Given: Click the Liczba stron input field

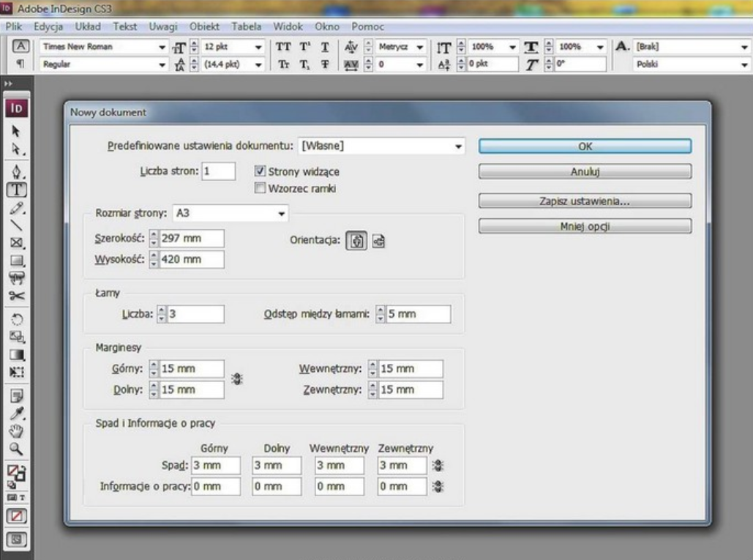Looking at the screenshot, I should (219, 171).
